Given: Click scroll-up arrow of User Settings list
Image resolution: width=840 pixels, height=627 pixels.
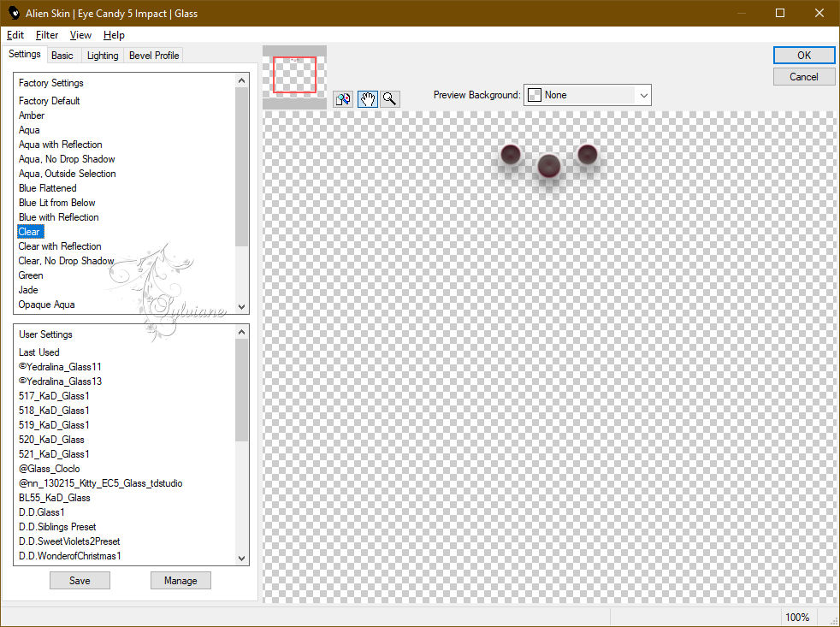Looking at the screenshot, I should point(241,332).
